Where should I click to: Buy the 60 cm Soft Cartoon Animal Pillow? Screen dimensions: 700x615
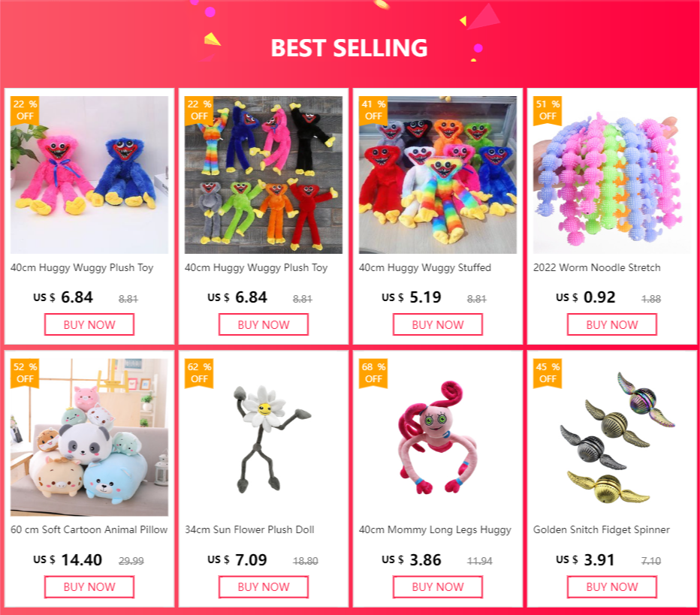click(89, 587)
